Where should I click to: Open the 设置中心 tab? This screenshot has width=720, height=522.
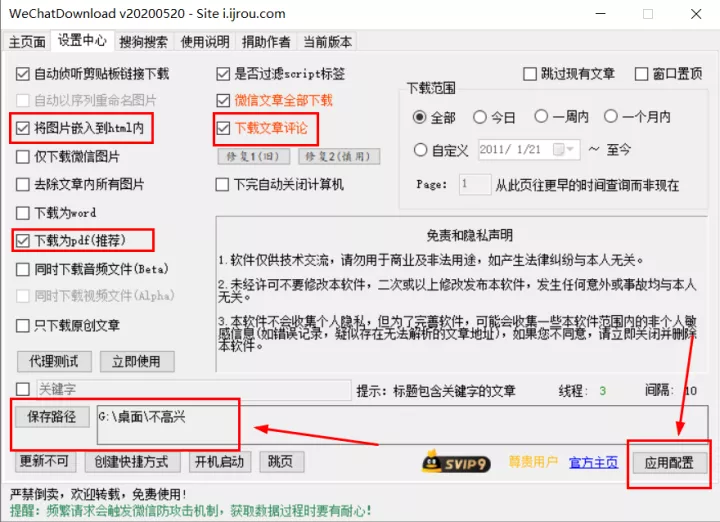coord(82,40)
